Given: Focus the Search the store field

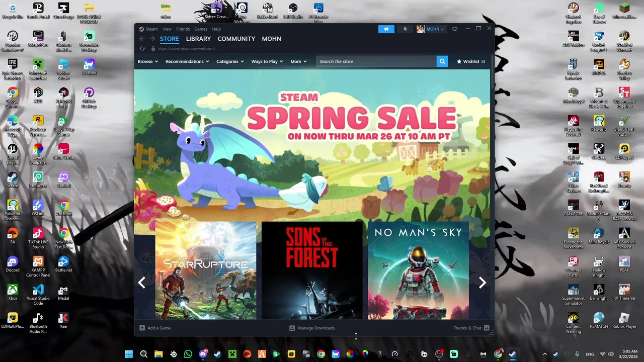Looking at the screenshot, I should coord(376,61).
